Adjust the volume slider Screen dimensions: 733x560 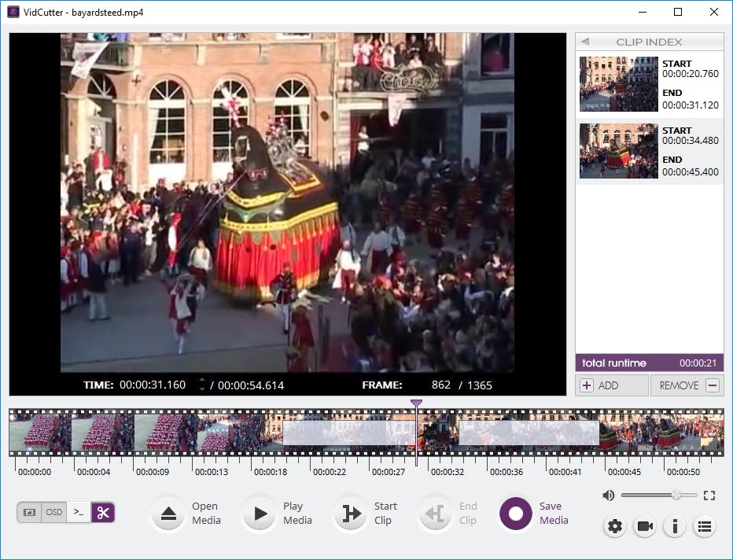pyautogui.click(x=658, y=495)
